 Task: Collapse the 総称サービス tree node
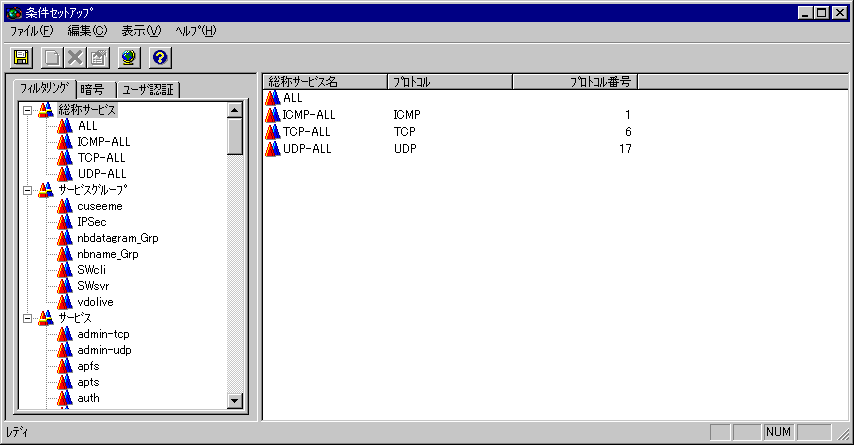[x=27, y=111]
